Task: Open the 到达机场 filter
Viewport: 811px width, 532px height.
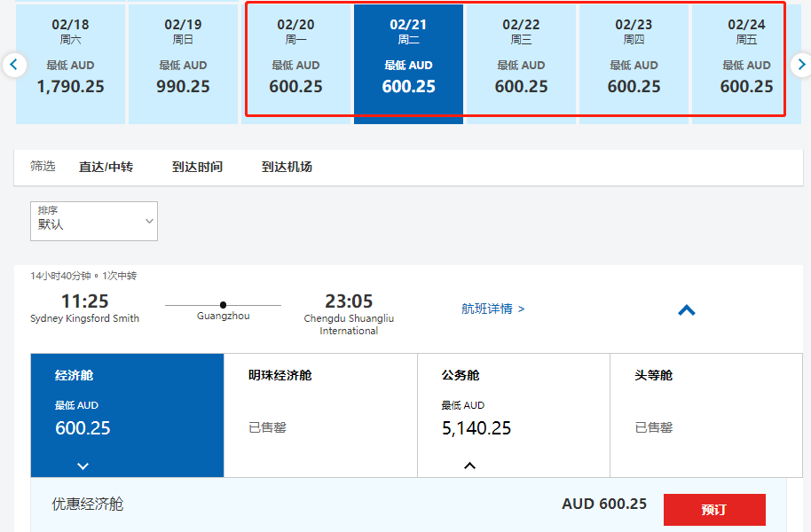Action: pos(287,167)
